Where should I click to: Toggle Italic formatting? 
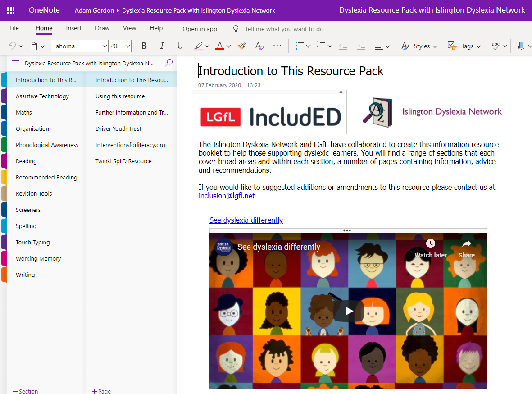[x=162, y=46]
